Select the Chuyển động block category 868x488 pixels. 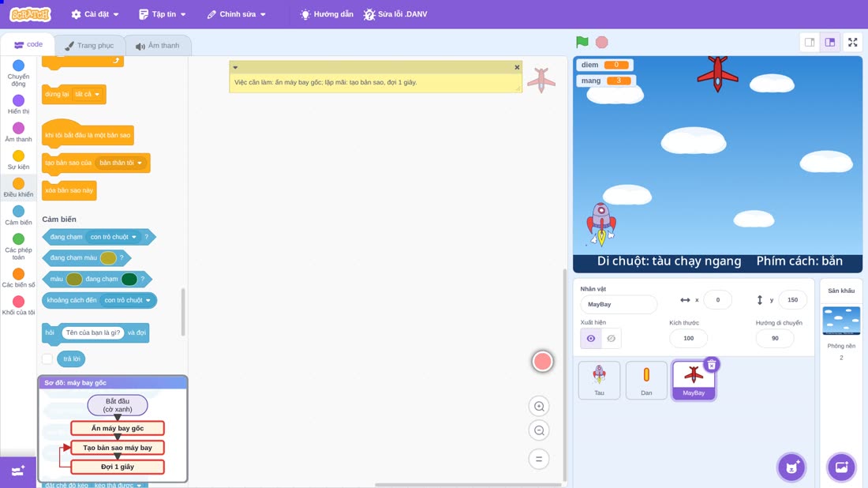[18, 73]
